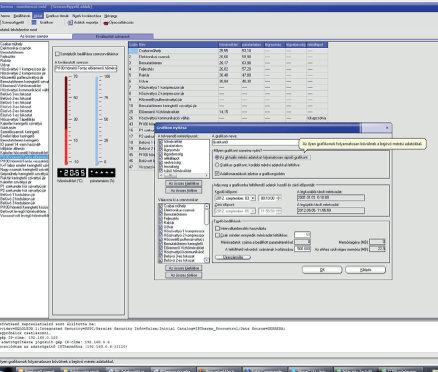Click the selected sensor name field above the thermometers
This screenshot has width=438, height=372.
(86, 68)
